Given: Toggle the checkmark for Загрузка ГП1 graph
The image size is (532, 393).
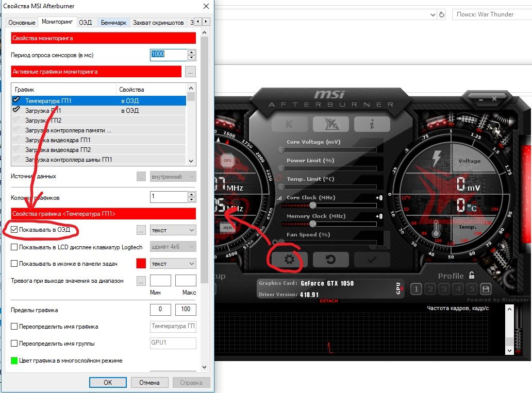Looking at the screenshot, I should click(16, 110).
